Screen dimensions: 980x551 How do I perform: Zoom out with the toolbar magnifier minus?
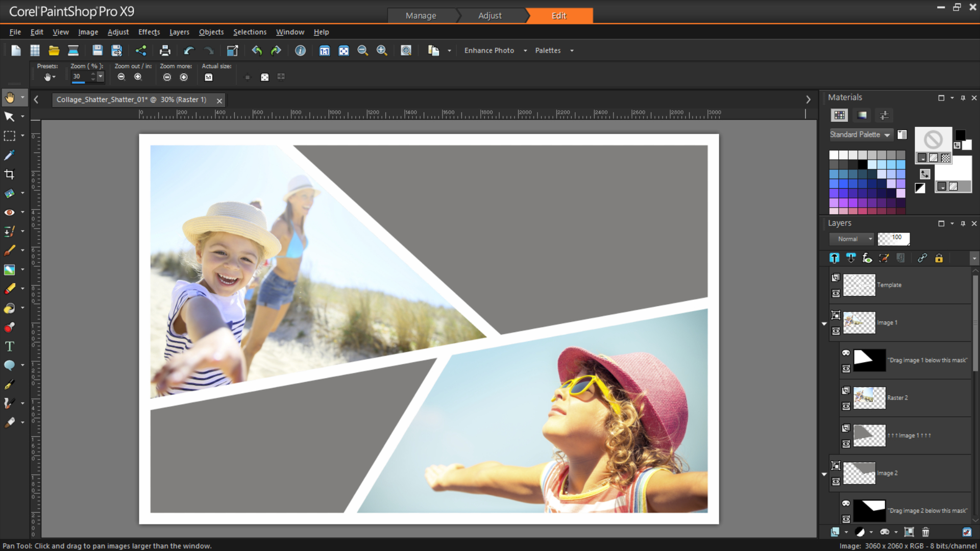click(x=363, y=51)
